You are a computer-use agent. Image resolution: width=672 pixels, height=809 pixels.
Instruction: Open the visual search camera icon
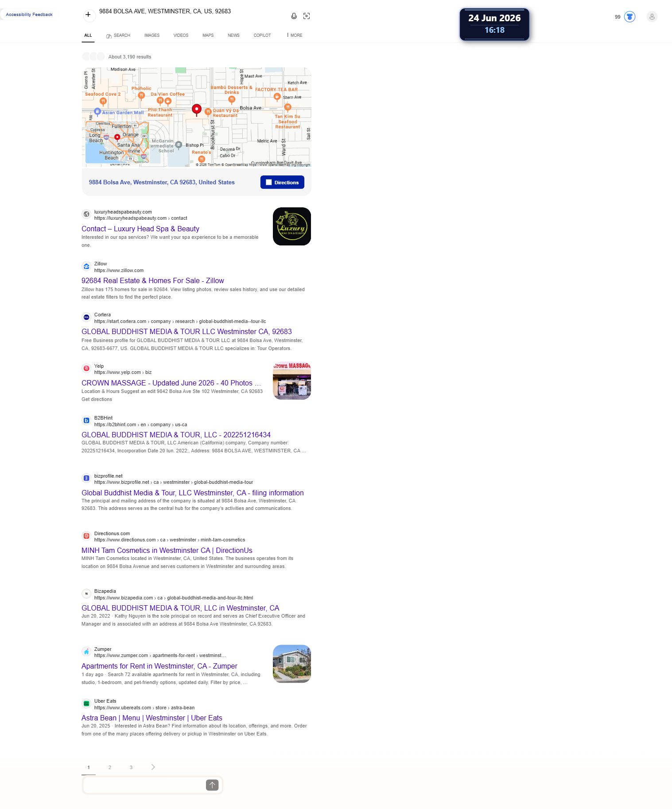307,16
